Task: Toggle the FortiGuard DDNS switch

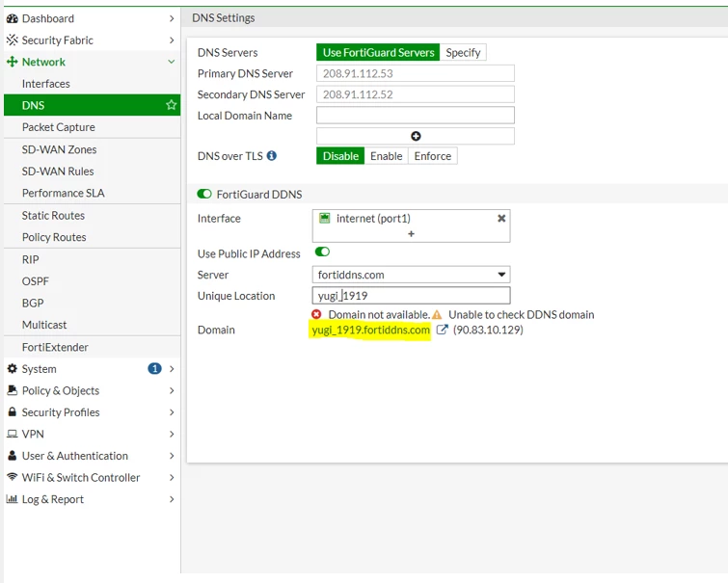Action: [204, 194]
